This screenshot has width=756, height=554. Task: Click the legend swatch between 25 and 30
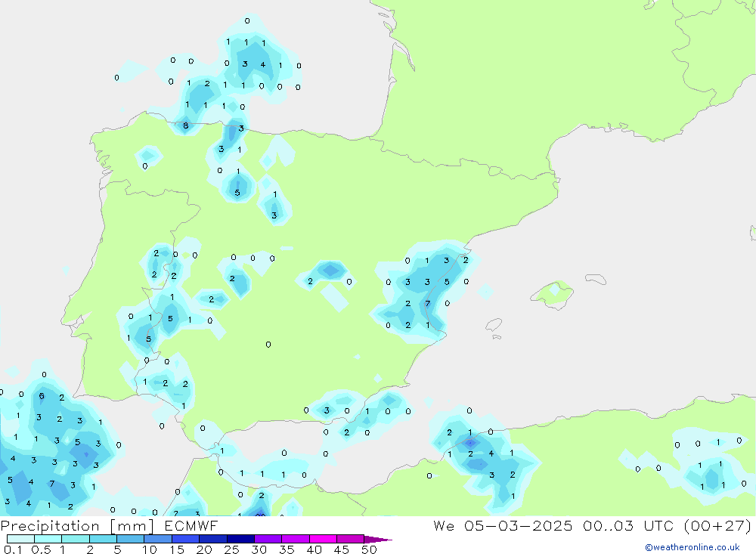coord(240,539)
